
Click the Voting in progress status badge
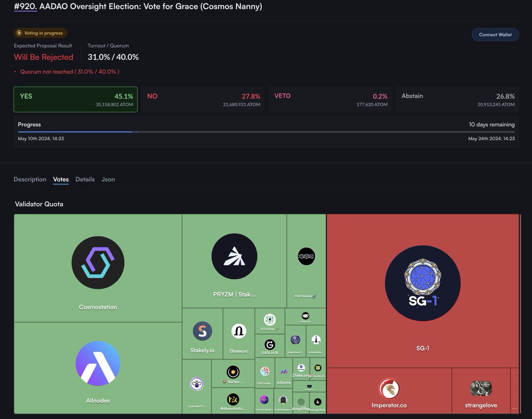pos(41,33)
